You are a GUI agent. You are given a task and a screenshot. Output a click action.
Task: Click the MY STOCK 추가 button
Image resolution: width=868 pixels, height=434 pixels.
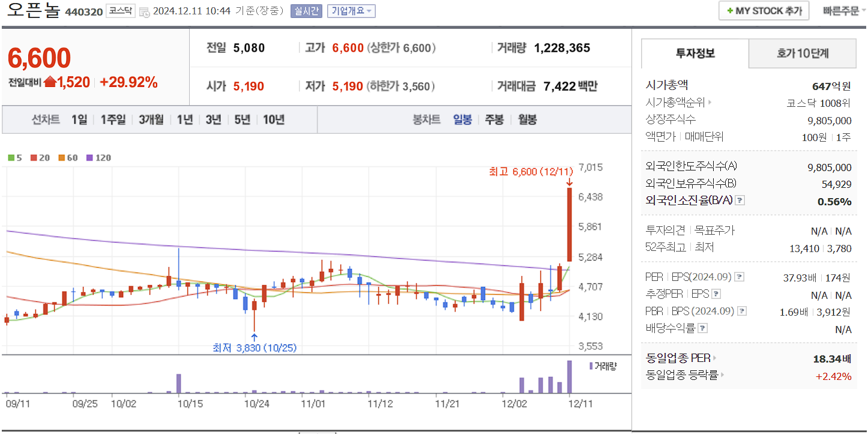point(764,10)
